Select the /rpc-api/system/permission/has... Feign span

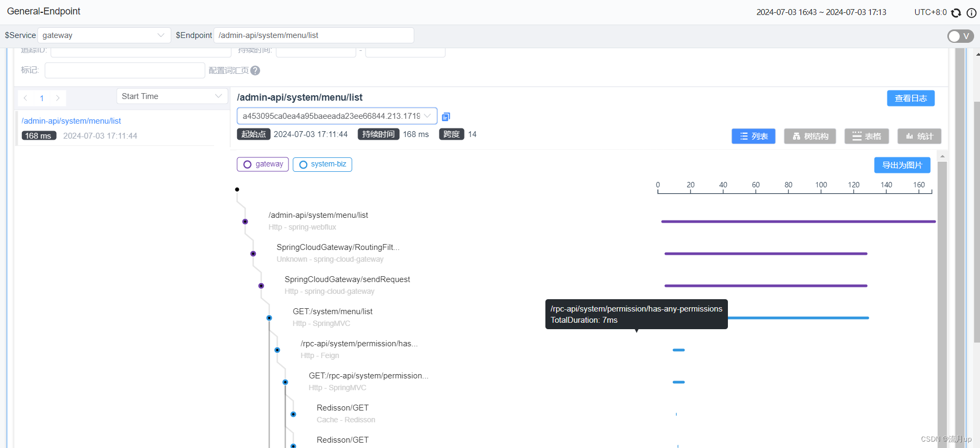(x=359, y=344)
